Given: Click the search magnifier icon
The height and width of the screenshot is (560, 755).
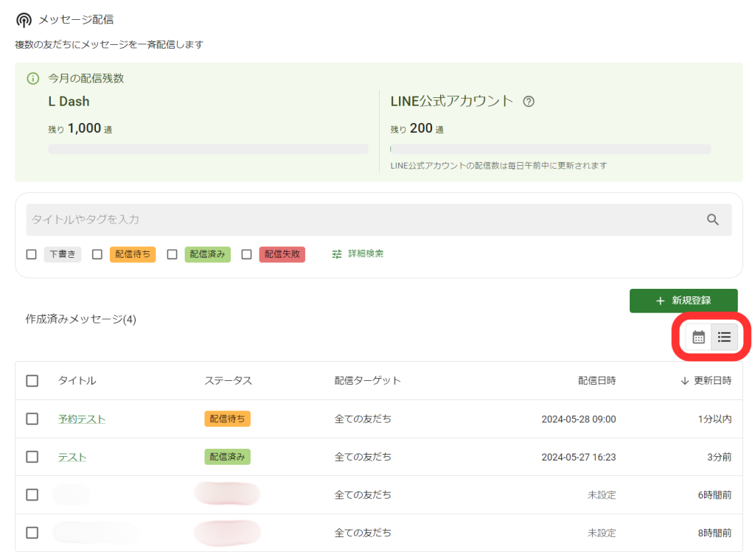Looking at the screenshot, I should 712,220.
